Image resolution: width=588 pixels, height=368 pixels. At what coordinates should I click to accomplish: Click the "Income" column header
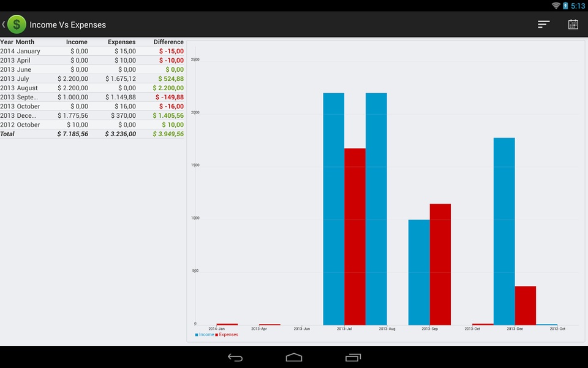click(x=77, y=42)
